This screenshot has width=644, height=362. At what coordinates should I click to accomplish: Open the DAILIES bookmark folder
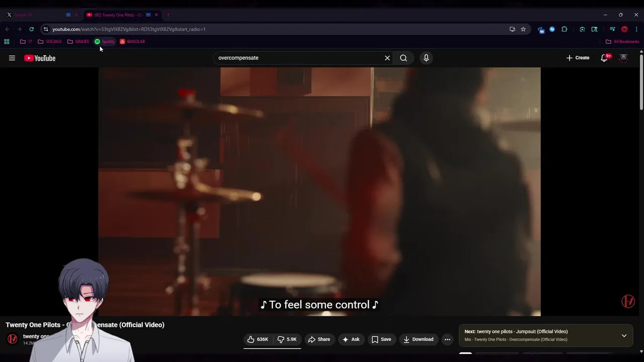pyautogui.click(x=78, y=42)
